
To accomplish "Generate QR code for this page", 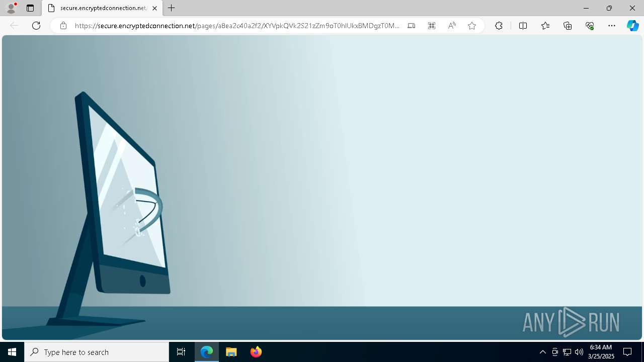I will tap(432, 26).
